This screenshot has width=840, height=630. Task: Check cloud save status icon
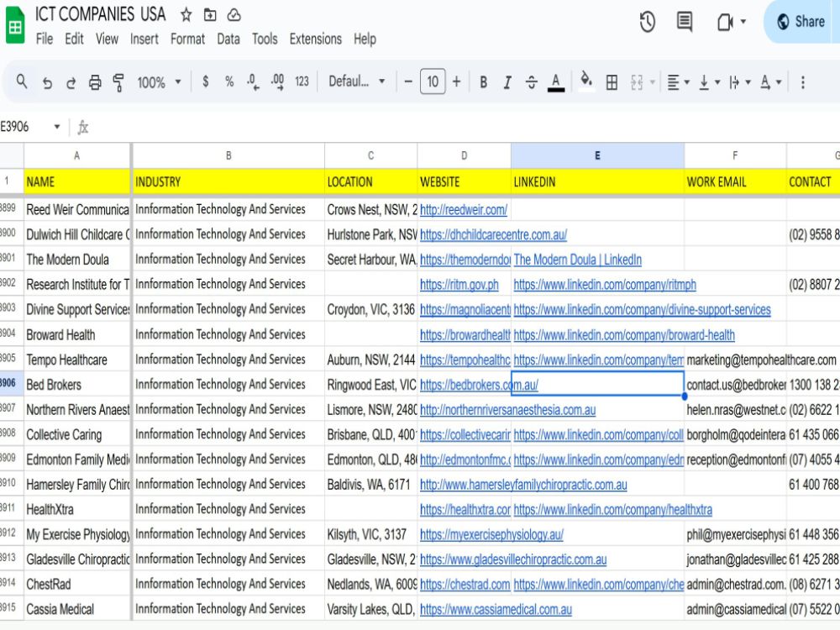point(234,14)
